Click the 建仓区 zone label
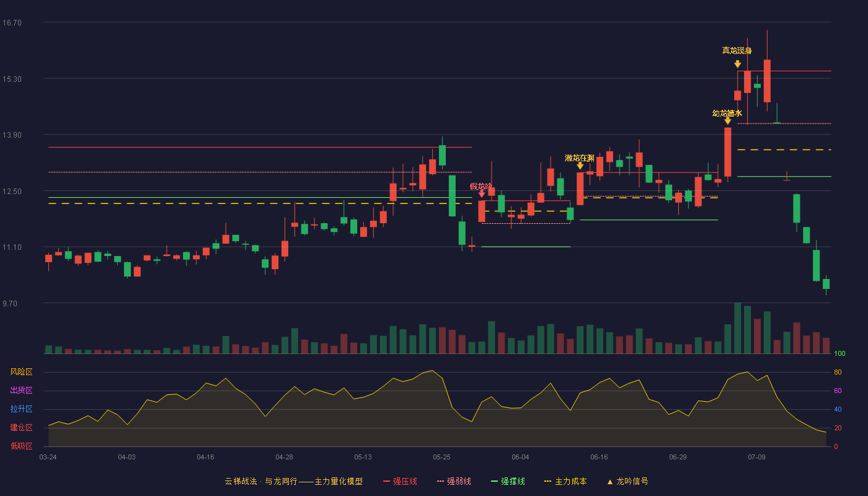This screenshot has width=868, height=496. 21,428
